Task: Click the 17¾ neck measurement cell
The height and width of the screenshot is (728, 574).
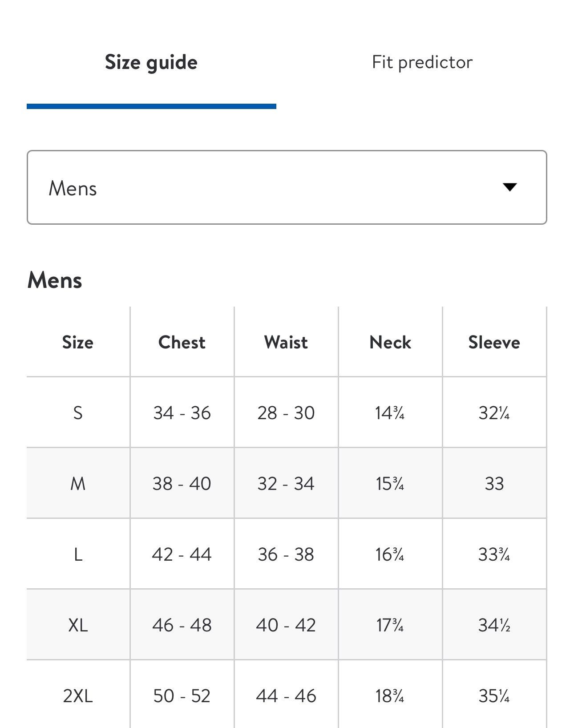Action: [x=390, y=625]
